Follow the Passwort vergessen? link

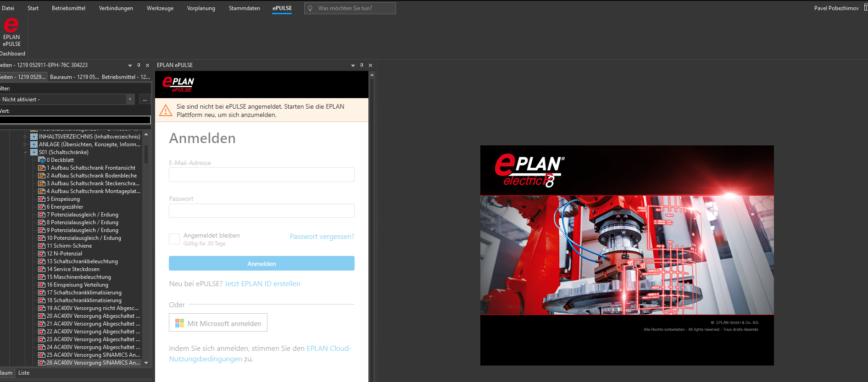click(x=322, y=237)
